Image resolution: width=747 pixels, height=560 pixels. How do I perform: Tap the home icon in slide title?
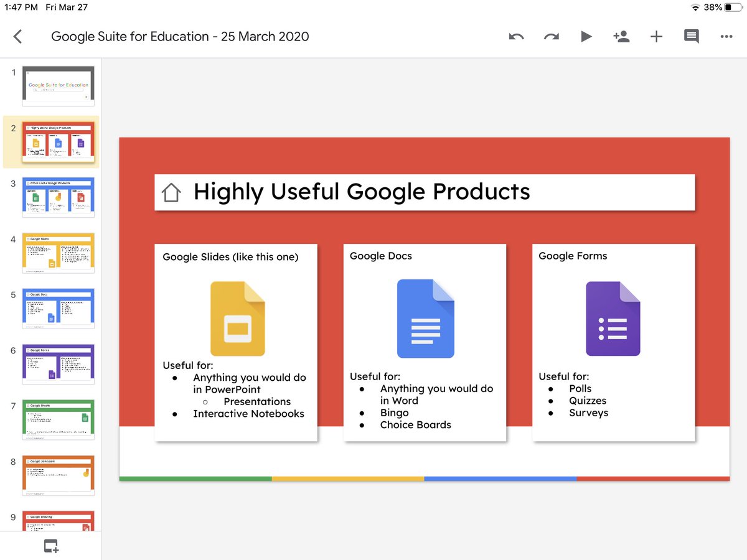pyautogui.click(x=171, y=193)
